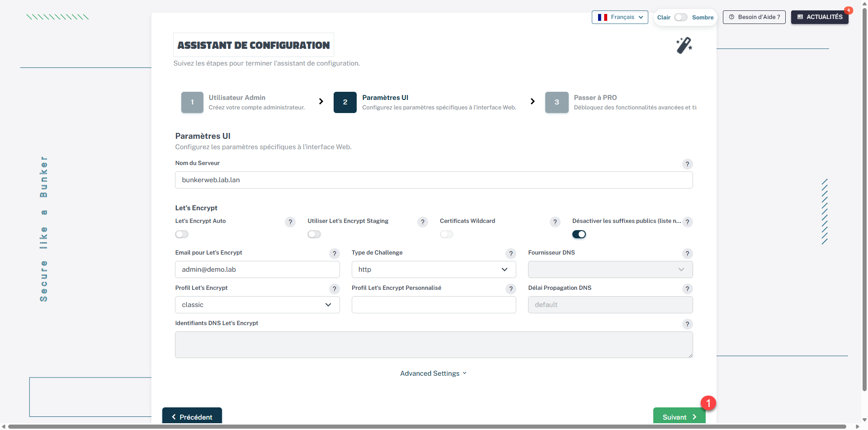Open the Français language dropdown

[620, 17]
